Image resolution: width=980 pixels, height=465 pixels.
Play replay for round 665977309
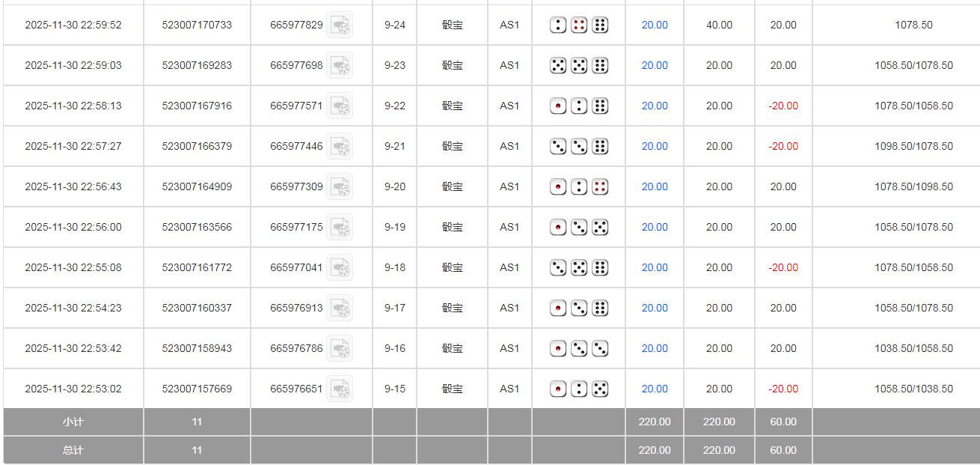(340, 187)
